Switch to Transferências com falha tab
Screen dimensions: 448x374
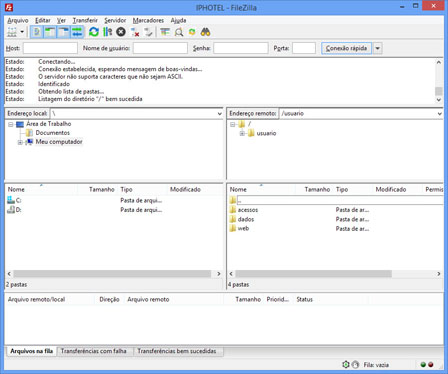click(x=94, y=351)
